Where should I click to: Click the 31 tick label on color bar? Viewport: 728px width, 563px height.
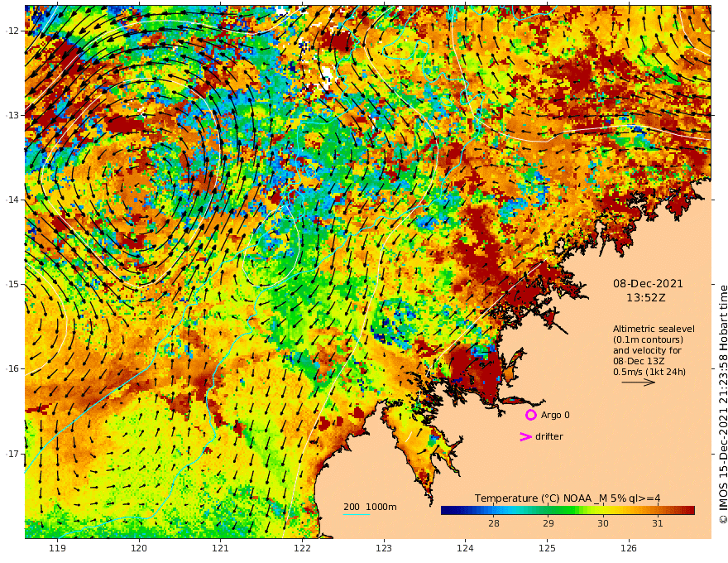pyautogui.click(x=657, y=523)
